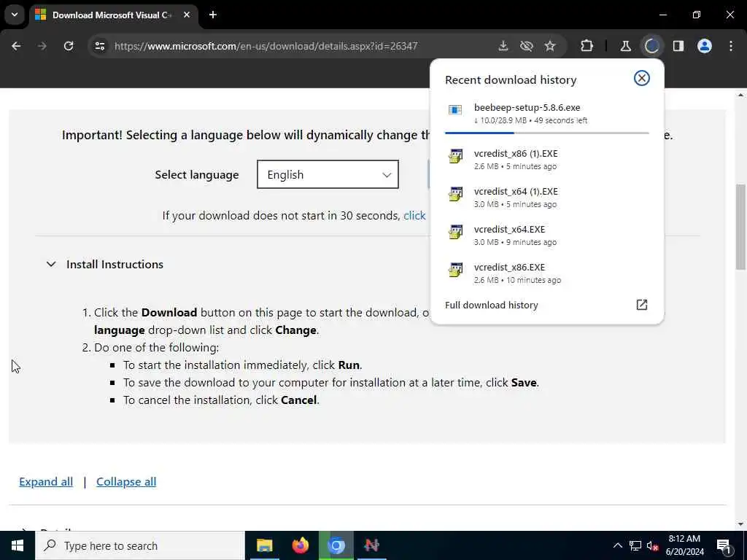Open Chrome's three-dot menu
This screenshot has height=560, width=747.
tap(731, 46)
